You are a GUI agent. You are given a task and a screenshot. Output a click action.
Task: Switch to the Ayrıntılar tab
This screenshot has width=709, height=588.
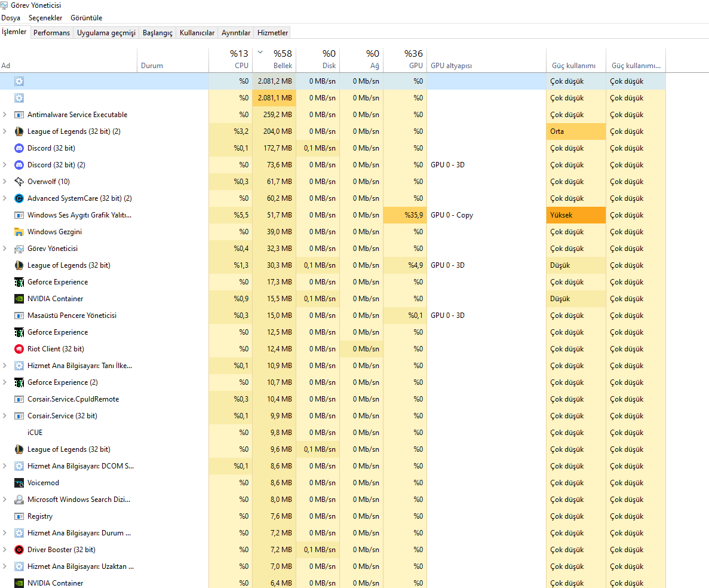[x=236, y=33]
